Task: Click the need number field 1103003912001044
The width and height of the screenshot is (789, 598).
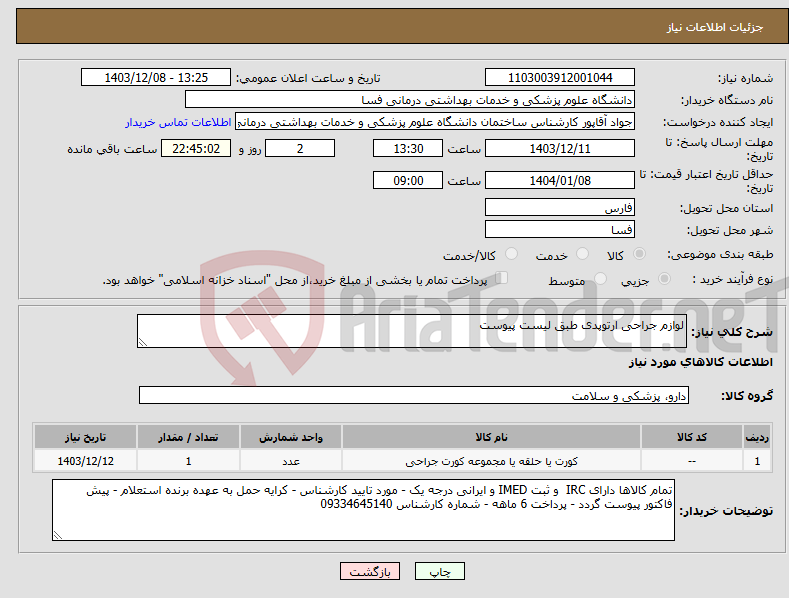Action: click(560, 78)
